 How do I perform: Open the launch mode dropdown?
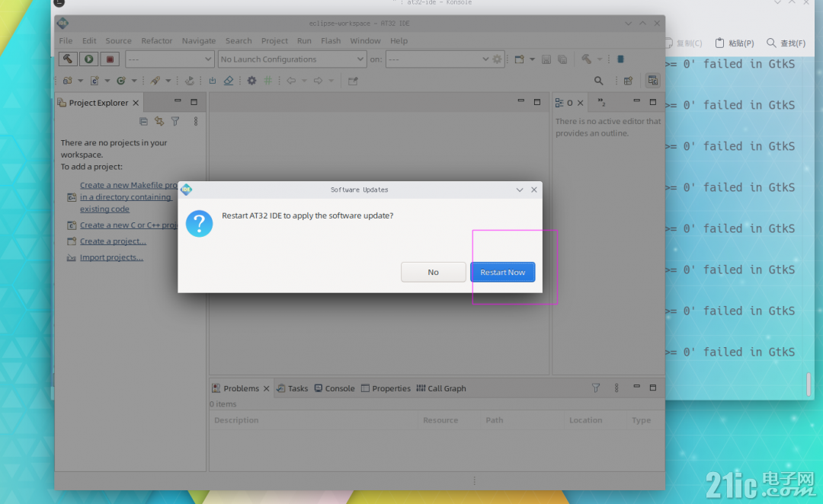[169, 59]
